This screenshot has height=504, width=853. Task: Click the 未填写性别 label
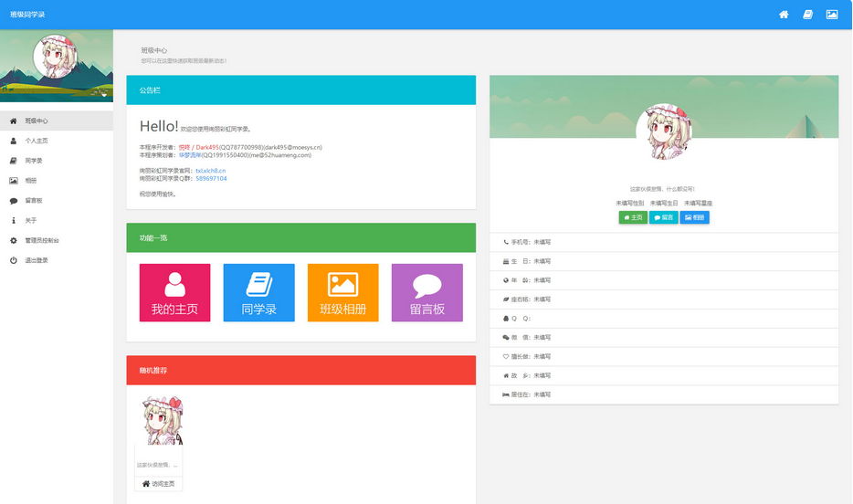point(630,204)
